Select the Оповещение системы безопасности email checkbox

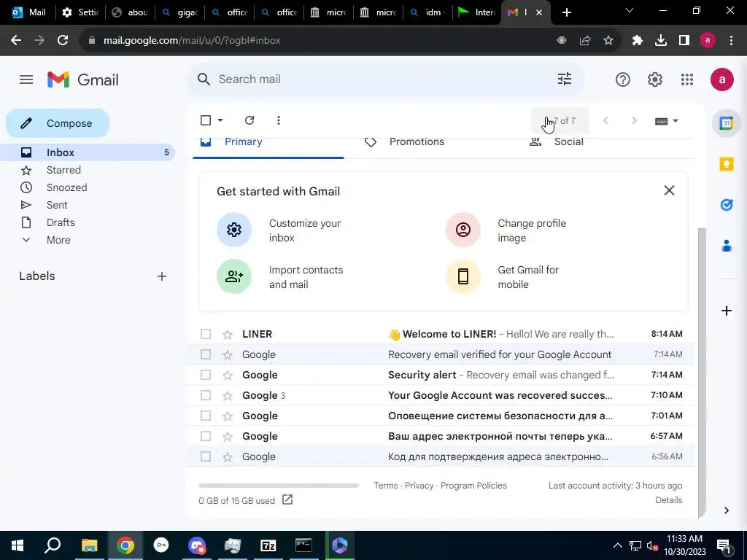pyautogui.click(x=206, y=416)
